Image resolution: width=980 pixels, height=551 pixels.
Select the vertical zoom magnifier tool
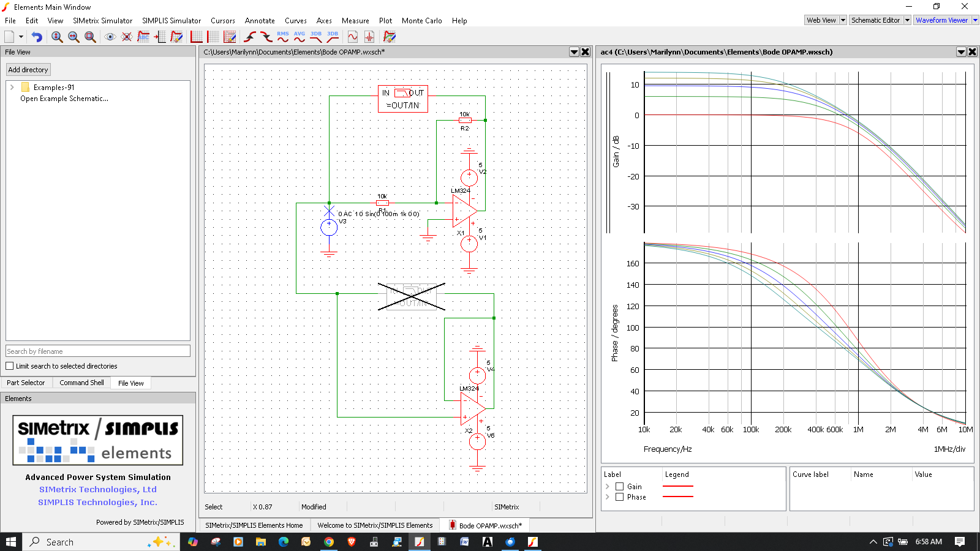pos(57,37)
